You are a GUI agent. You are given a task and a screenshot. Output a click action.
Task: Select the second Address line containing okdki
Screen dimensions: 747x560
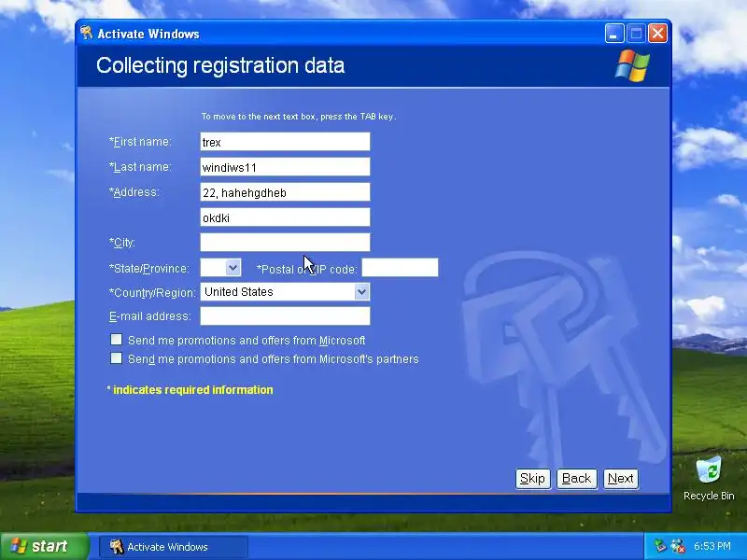[x=285, y=217]
